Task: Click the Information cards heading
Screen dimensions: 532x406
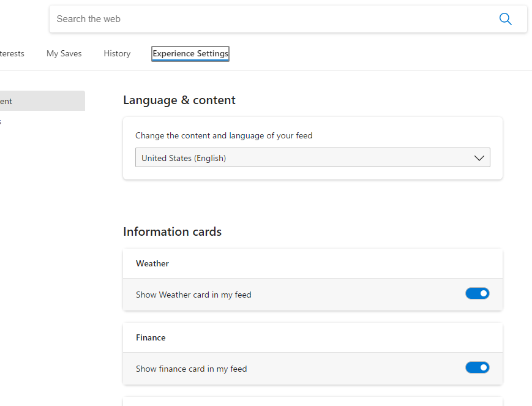Action: 173,231
